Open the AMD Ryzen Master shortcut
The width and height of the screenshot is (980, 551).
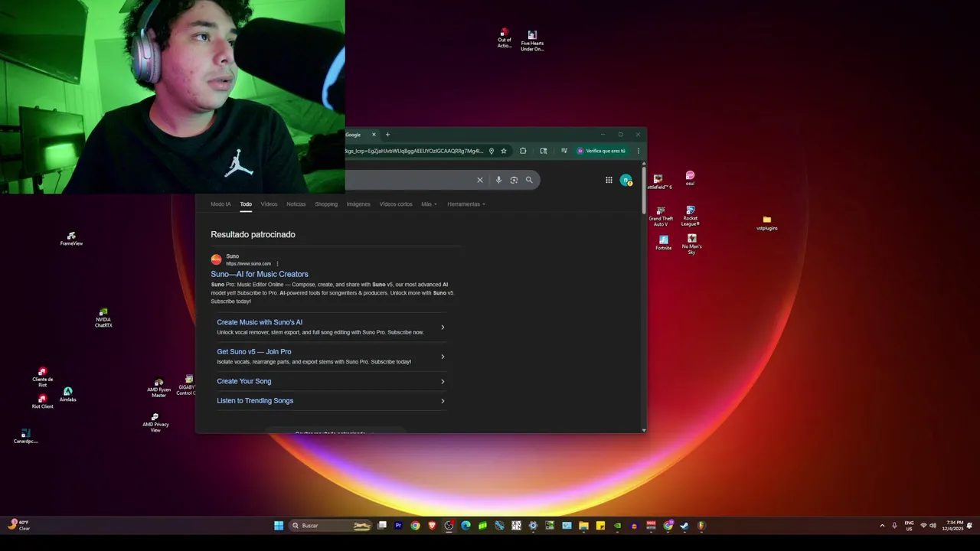tap(158, 387)
